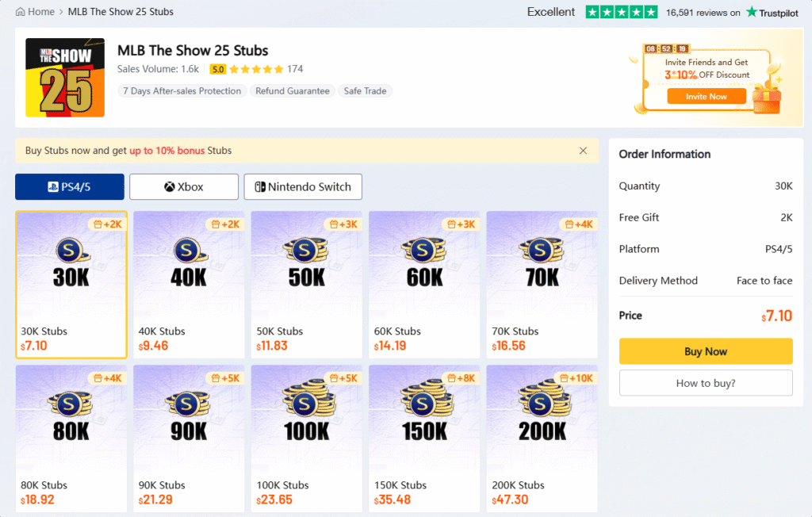Open the How to buy? guide
The height and width of the screenshot is (517, 812).
[x=706, y=383]
